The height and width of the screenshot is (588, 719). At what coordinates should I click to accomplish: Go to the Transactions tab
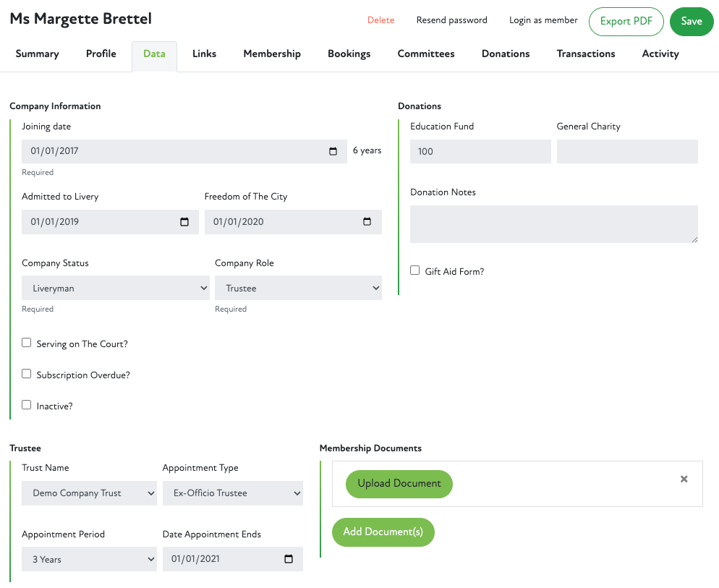586,54
